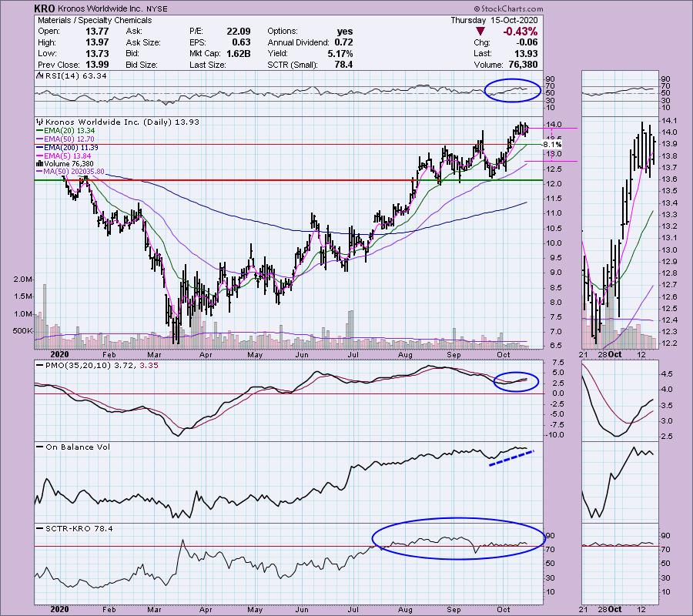Select the Materials / Specialty Chemicals sector text

click(x=95, y=20)
